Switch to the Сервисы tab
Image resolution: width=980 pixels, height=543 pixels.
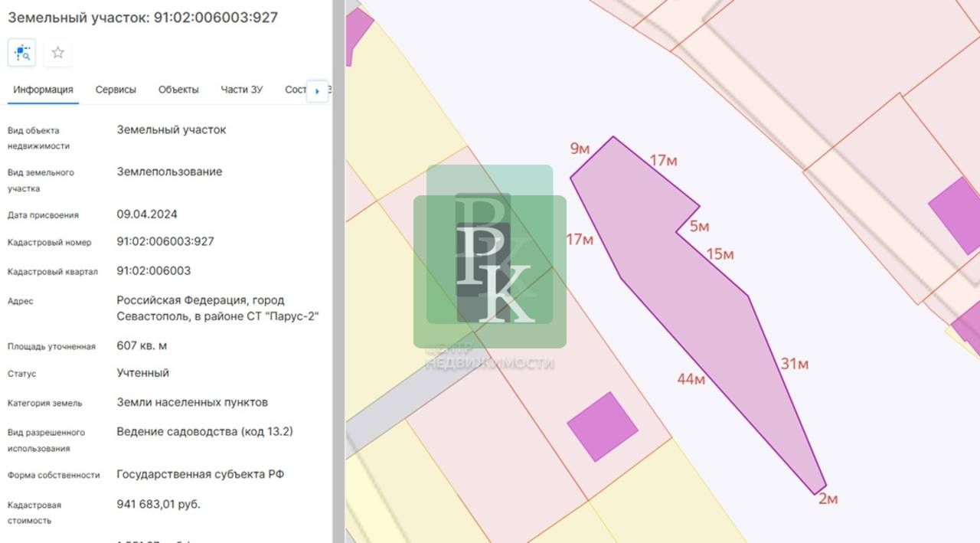(116, 90)
